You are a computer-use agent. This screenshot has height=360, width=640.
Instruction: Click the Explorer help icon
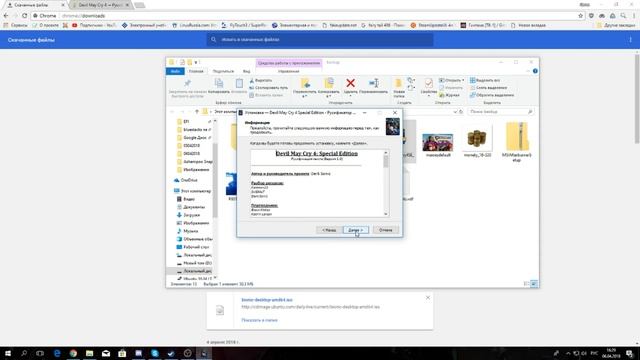(x=535, y=71)
